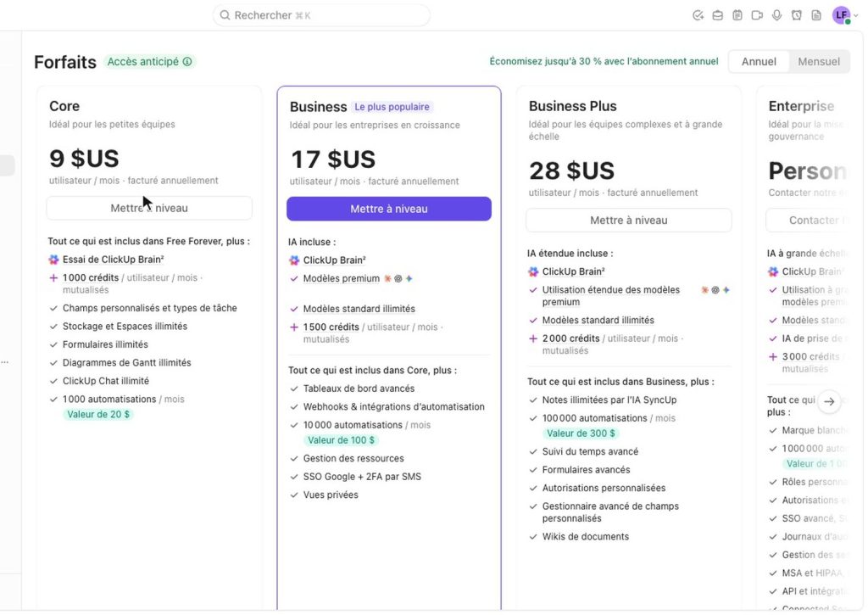Click ClickUp Brain² label in Business plan
The image size is (868, 615).
(x=334, y=260)
